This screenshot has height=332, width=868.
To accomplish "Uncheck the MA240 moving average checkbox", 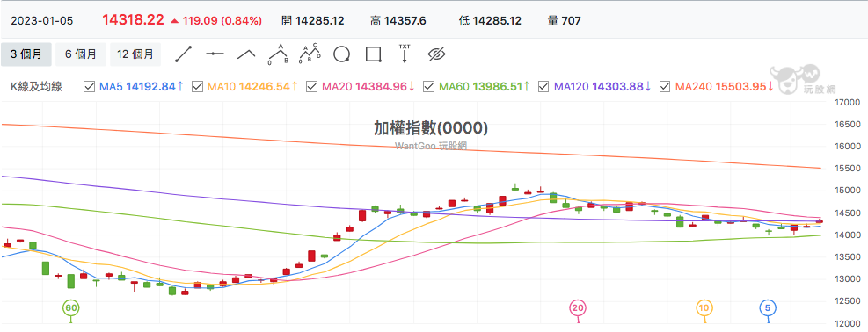I will point(666,87).
